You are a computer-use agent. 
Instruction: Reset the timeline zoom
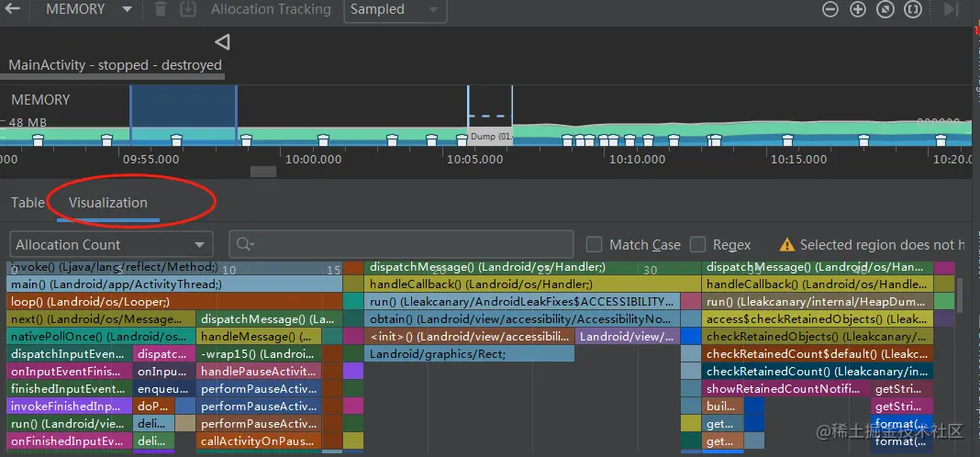point(885,9)
